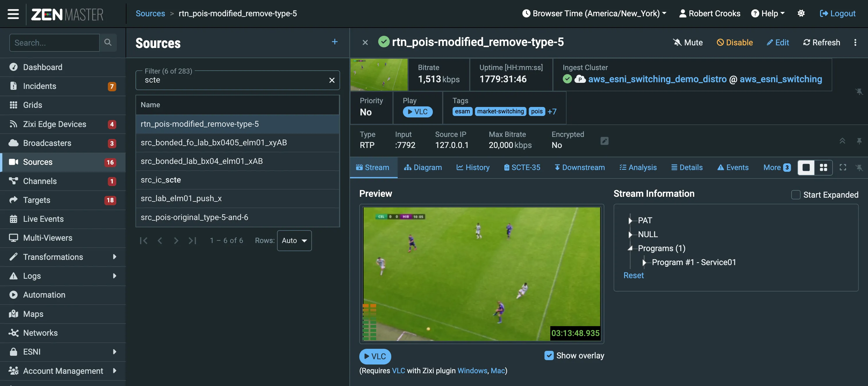Screen dimensions: 868x386
Task: Go to first page of sources
Action: click(x=144, y=240)
